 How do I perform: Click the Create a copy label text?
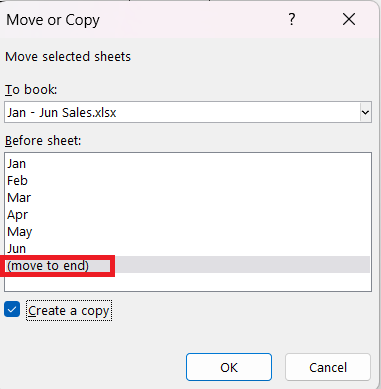(x=69, y=311)
